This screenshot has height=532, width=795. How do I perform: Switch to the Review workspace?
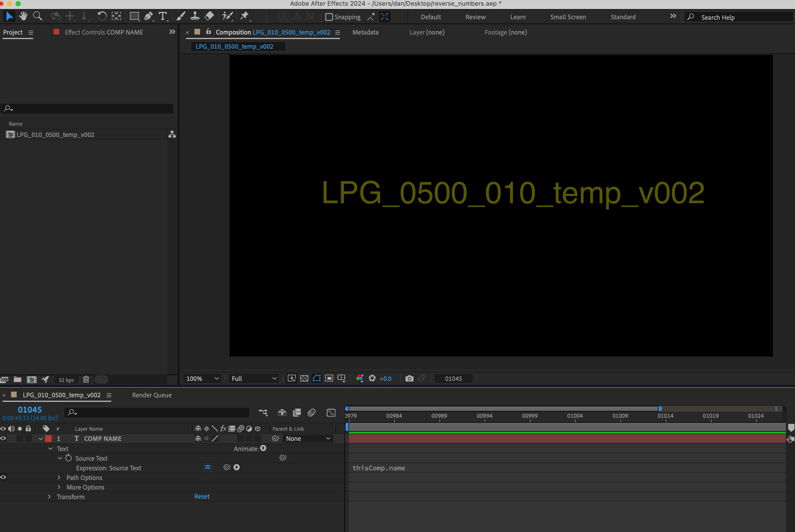(x=475, y=17)
